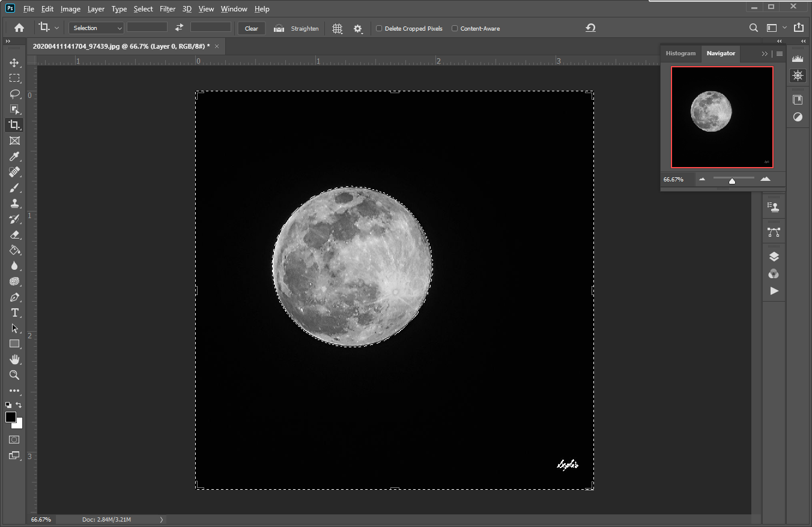The height and width of the screenshot is (527, 812).
Task: Click the Straighten label
Action: coord(305,28)
